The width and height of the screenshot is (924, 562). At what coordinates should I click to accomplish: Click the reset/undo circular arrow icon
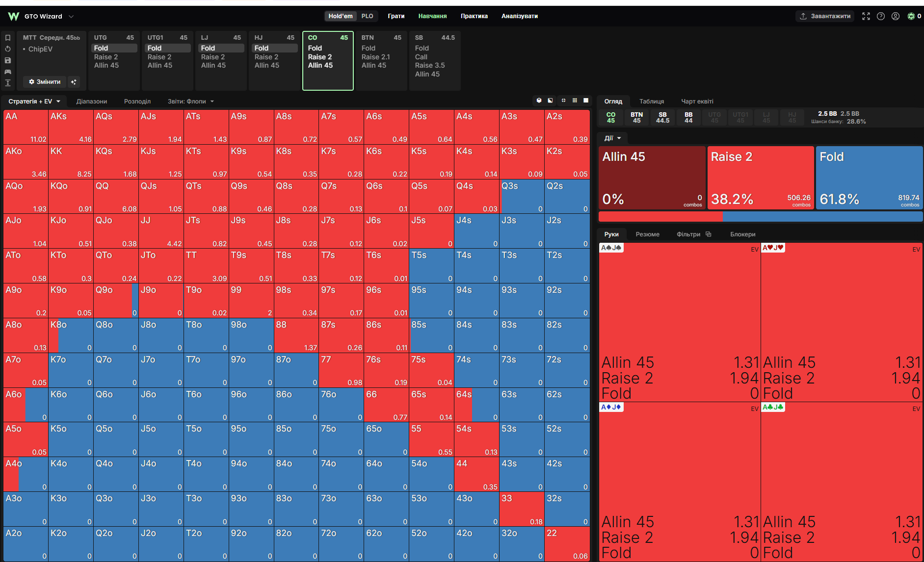8,49
